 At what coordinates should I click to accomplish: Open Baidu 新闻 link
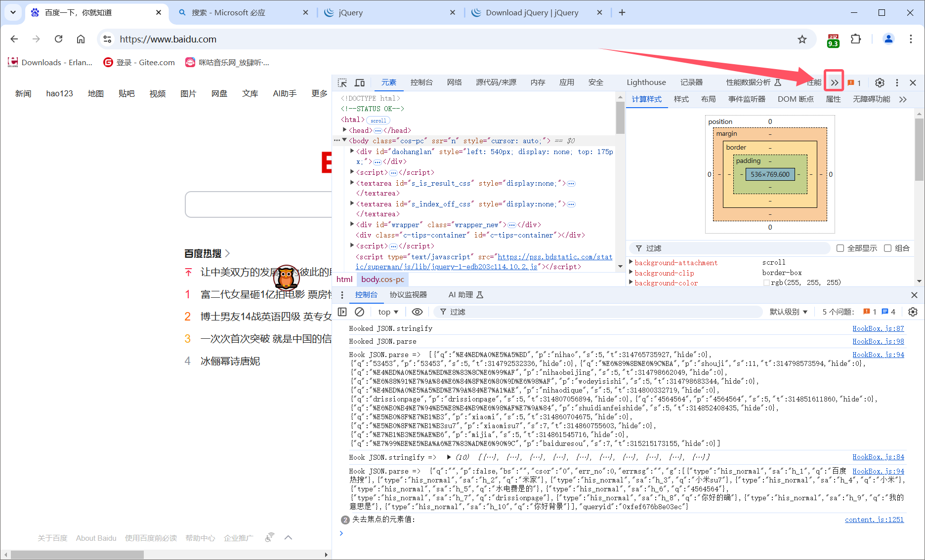point(23,93)
